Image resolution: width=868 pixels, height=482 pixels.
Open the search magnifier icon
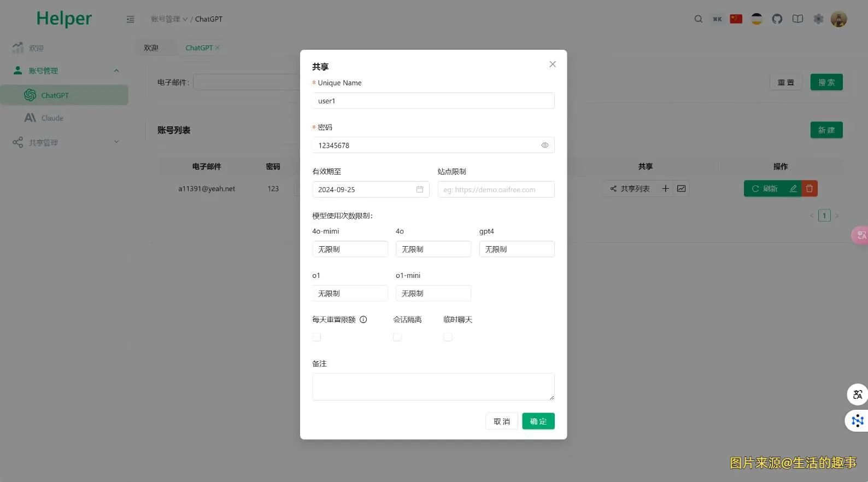698,19
